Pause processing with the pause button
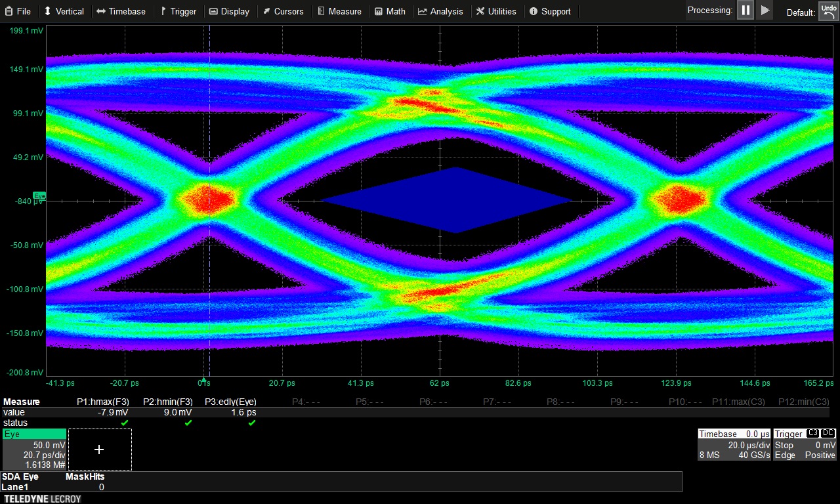Screen dimensions: 840x504 click(745, 10)
